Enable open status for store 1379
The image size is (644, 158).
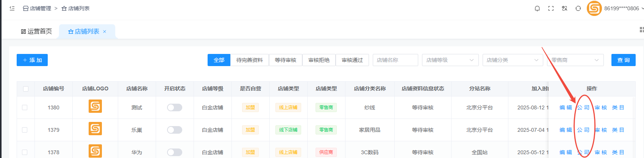pyautogui.click(x=175, y=130)
